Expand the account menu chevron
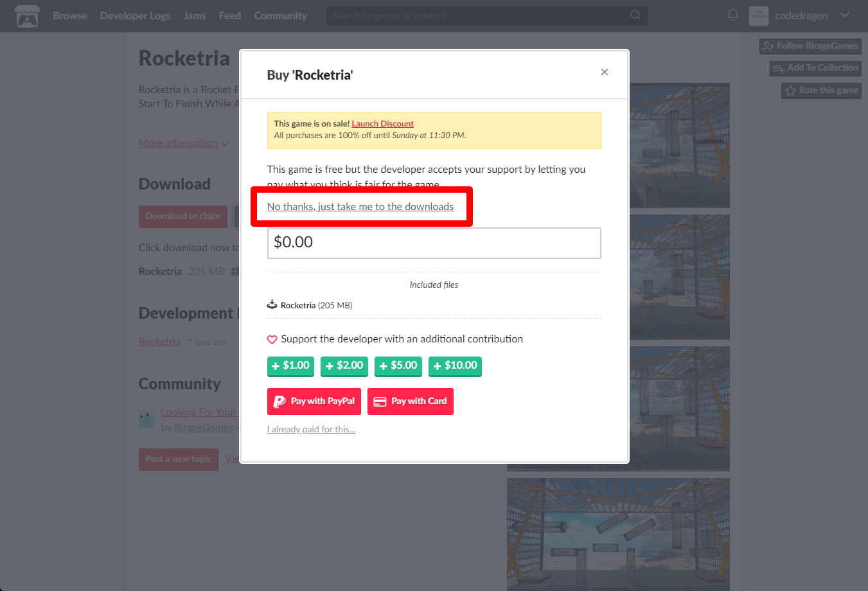Screen dimensions: 868x591 point(845,15)
